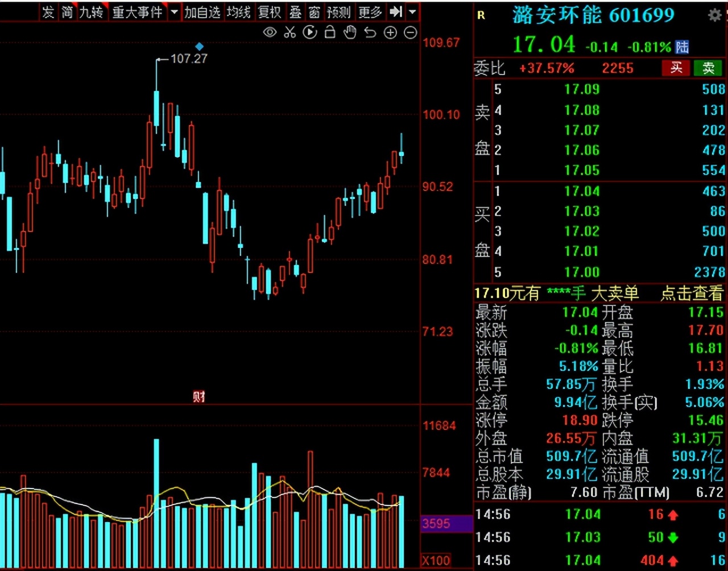The width and height of the screenshot is (728, 571).
Task: Click the 14:56 trade row priced 17.03
Action: pos(601,537)
